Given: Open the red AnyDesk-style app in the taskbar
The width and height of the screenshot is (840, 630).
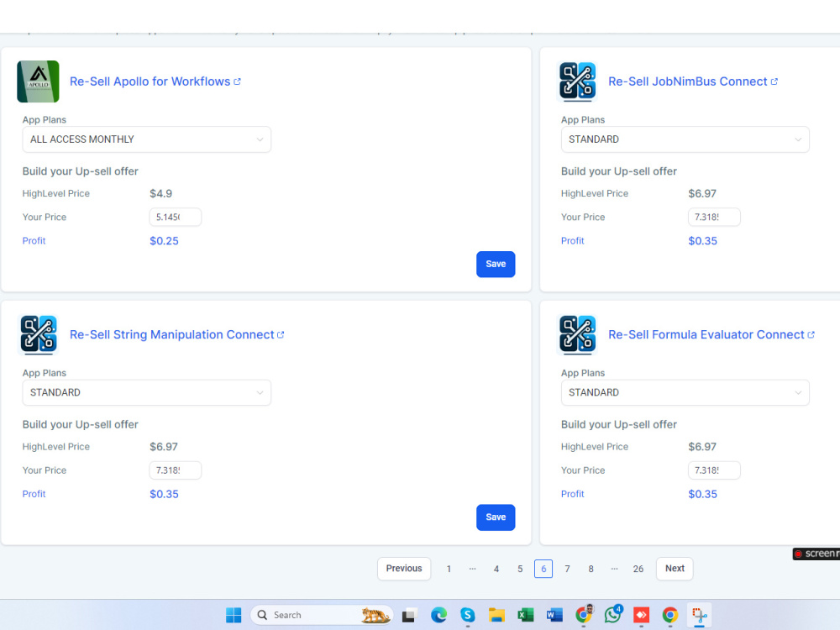Looking at the screenshot, I should (641, 615).
